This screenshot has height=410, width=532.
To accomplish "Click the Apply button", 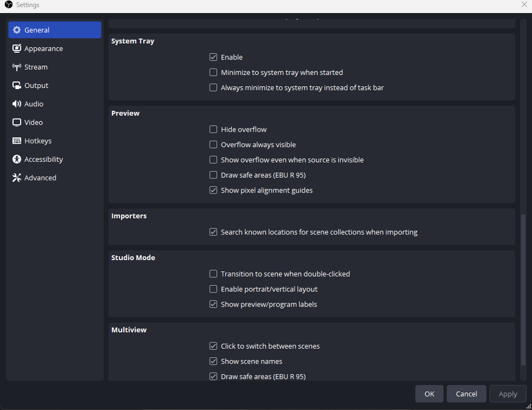I will (508, 394).
